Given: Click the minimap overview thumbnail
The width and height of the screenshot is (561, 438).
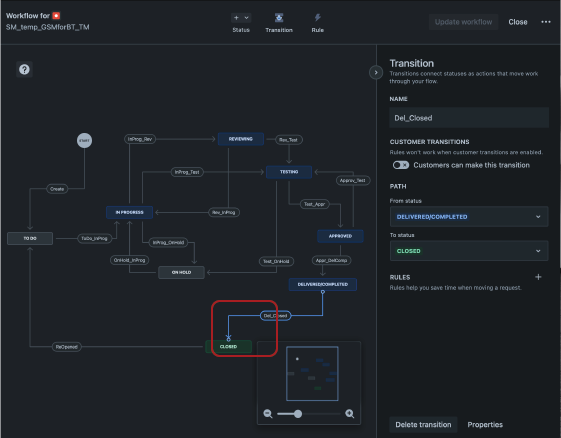Looking at the screenshot, I should (x=312, y=373).
